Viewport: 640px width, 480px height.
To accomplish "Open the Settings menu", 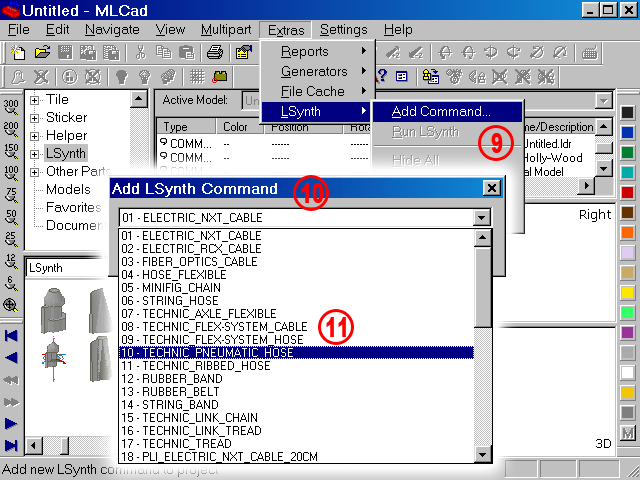I will point(344,30).
